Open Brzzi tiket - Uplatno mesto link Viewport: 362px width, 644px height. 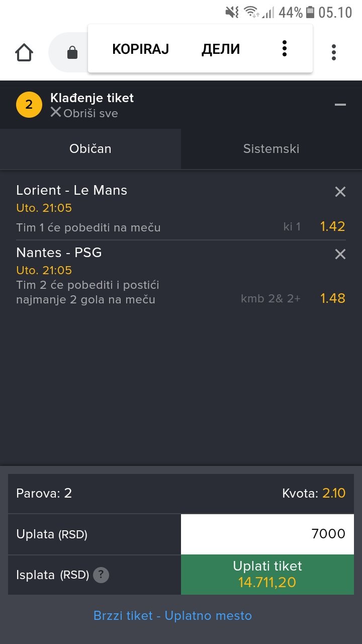[172, 616]
